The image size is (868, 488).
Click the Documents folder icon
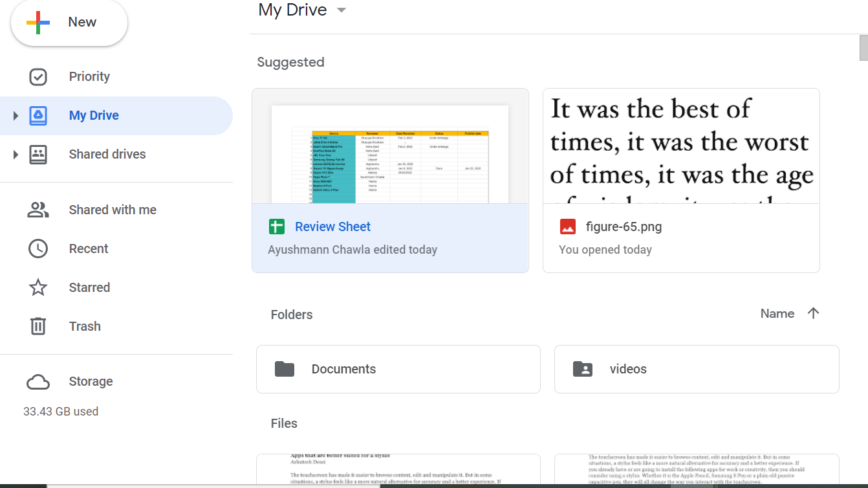284,369
